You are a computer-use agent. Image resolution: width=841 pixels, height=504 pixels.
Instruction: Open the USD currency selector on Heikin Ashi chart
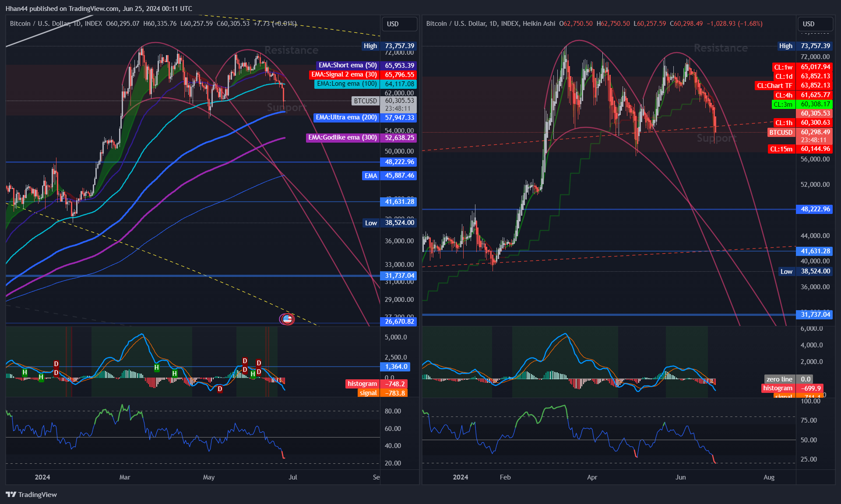tap(815, 24)
